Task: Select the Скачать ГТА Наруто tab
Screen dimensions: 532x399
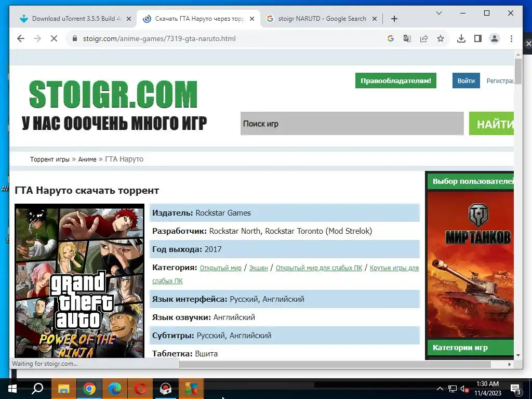Action: [x=198, y=19]
